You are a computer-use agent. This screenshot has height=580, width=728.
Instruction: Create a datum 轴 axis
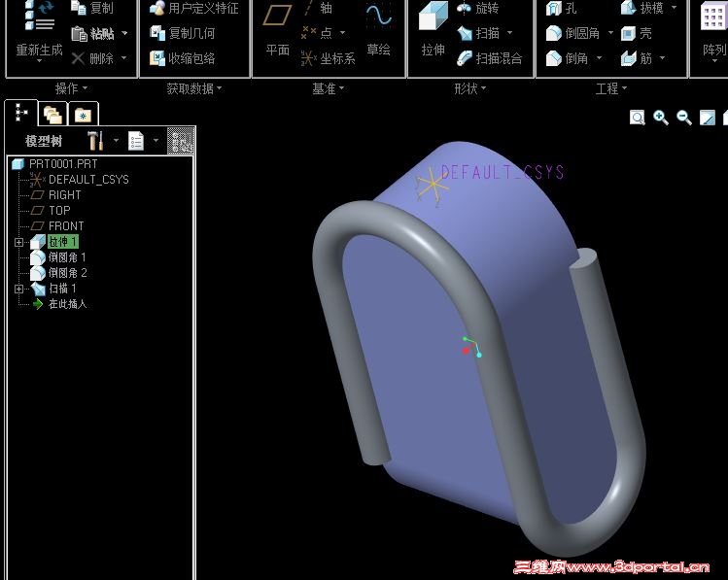pyautogui.click(x=319, y=8)
